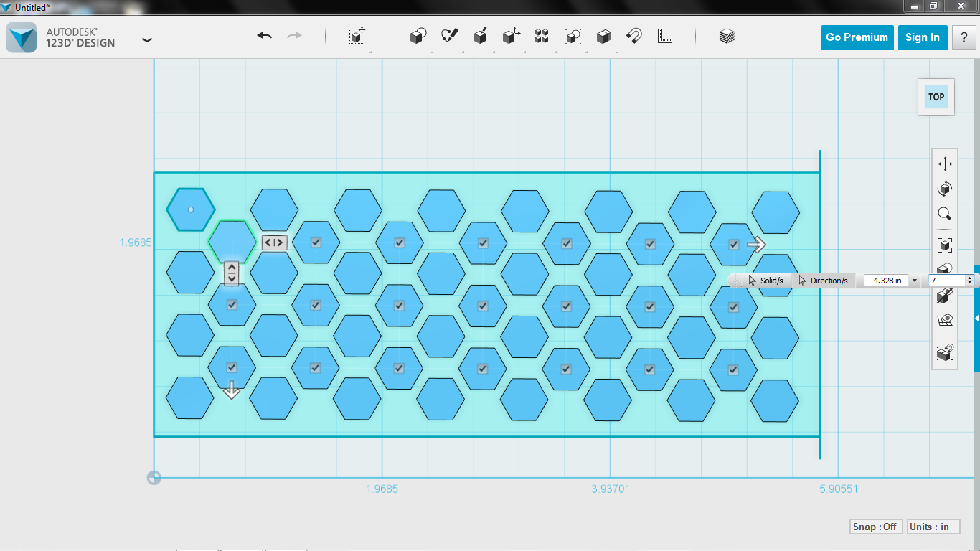This screenshot has width=980, height=551.
Task: Toggle the Snap : Off button
Action: 875,527
